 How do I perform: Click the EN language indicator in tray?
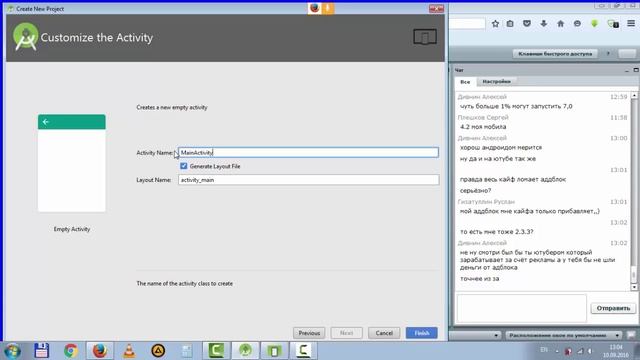point(544,350)
